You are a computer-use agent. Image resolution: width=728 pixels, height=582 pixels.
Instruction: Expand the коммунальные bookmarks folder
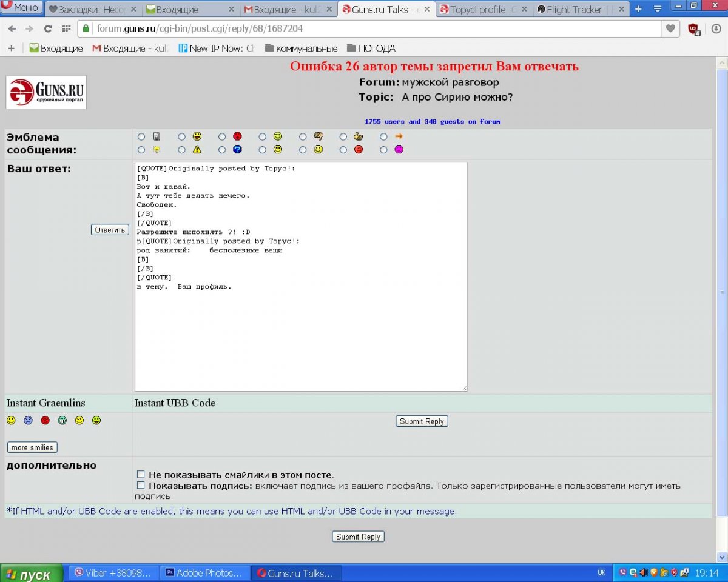301,48
